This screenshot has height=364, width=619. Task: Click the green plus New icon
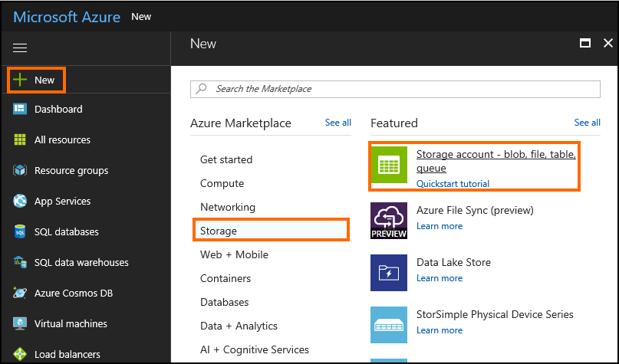click(x=21, y=80)
